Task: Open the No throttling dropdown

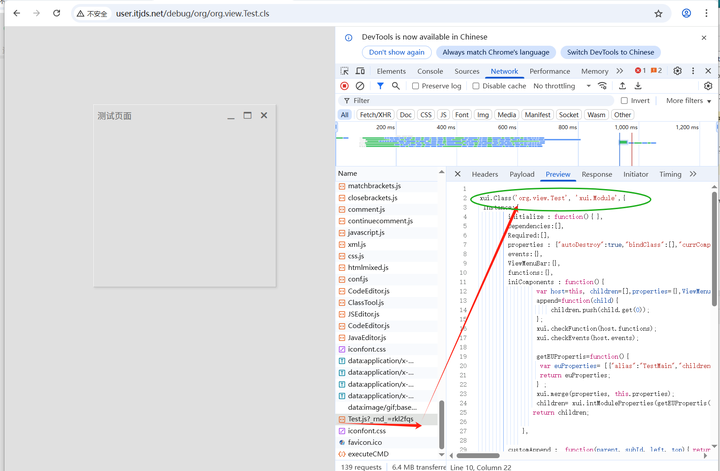Action: pos(562,86)
